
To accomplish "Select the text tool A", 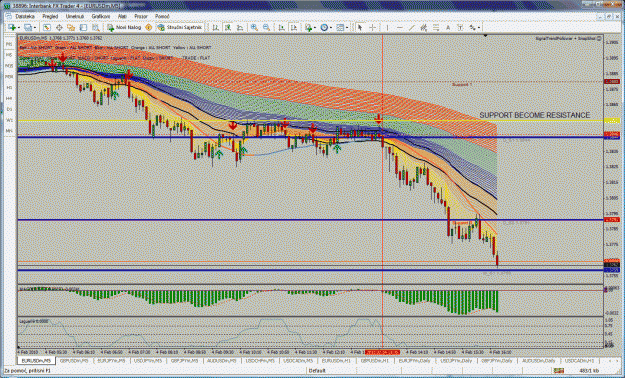I will (448, 28).
